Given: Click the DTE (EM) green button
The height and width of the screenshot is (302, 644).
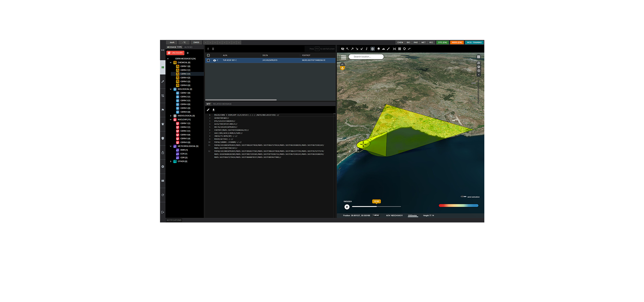Looking at the screenshot, I should (x=442, y=43).
